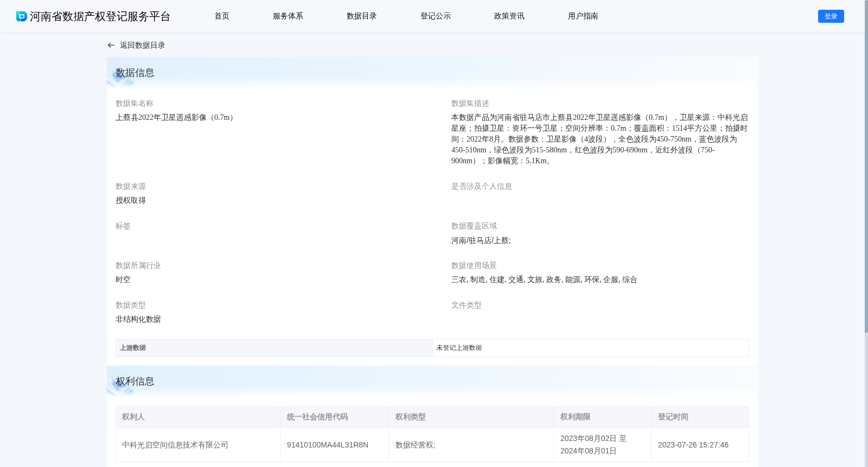Select the dataset description paragraph

(x=600, y=139)
